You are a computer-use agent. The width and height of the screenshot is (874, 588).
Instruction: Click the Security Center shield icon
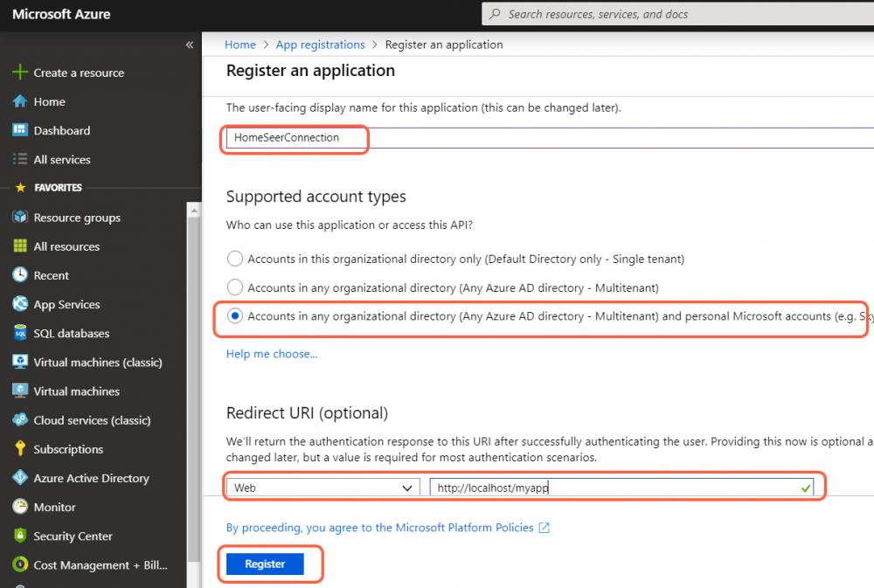tap(19, 536)
